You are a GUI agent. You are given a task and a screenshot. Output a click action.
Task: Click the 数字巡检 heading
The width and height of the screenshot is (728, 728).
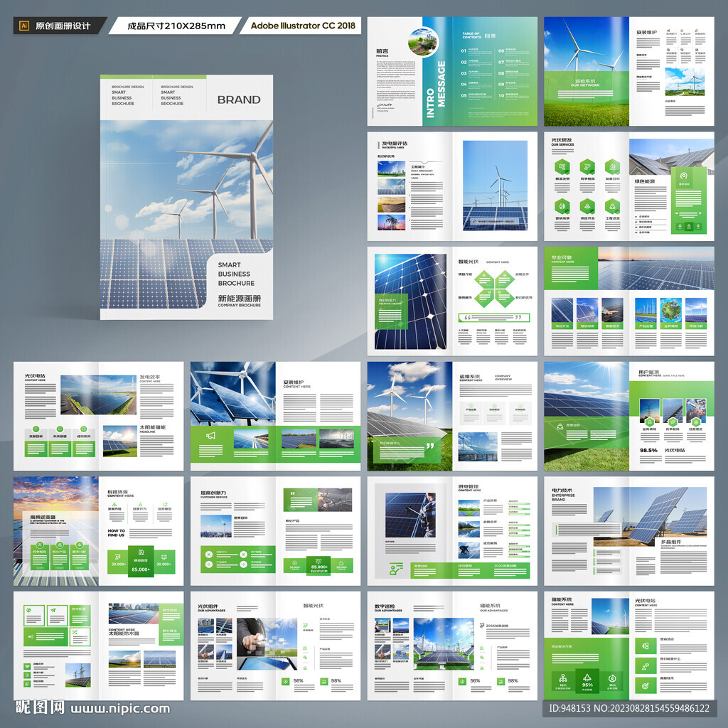click(x=385, y=606)
